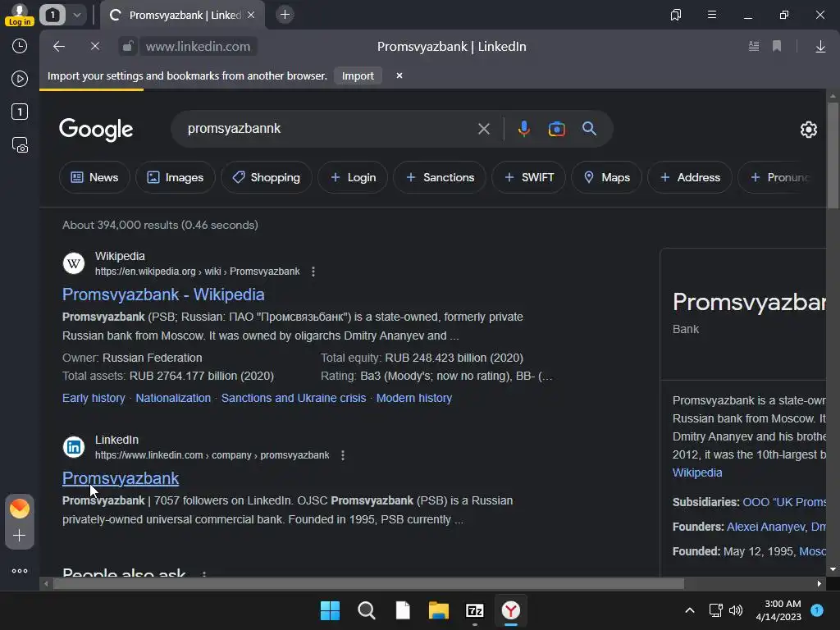
Task: Open the Windows Start menu
Action: 330,610
